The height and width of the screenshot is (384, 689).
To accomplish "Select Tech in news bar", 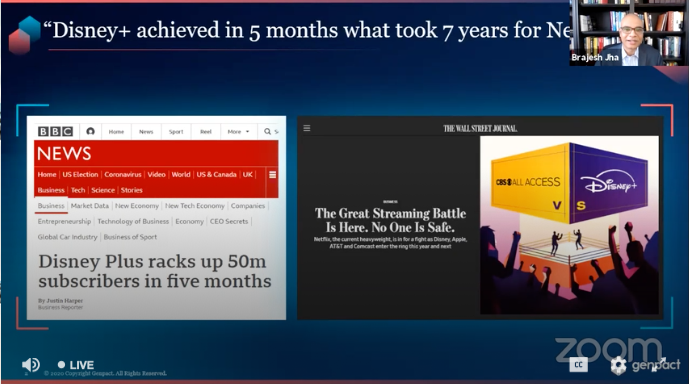I will (78, 190).
